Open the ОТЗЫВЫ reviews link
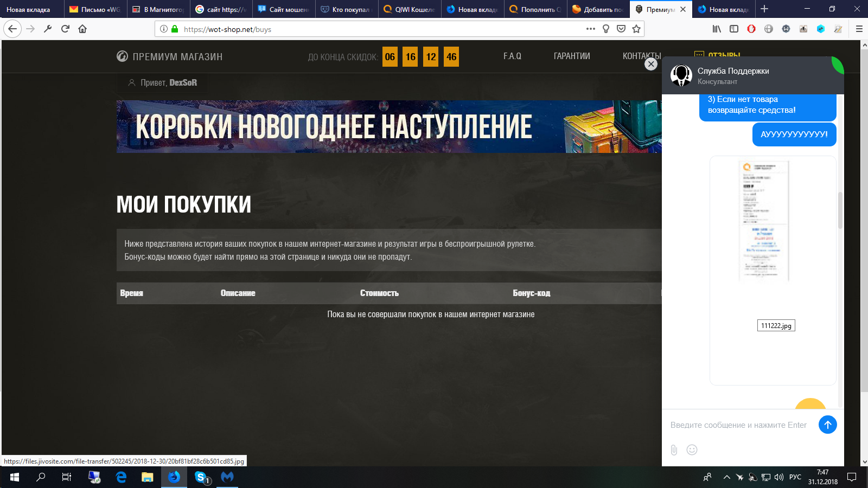Screen dimensions: 868x488 click(x=717, y=55)
